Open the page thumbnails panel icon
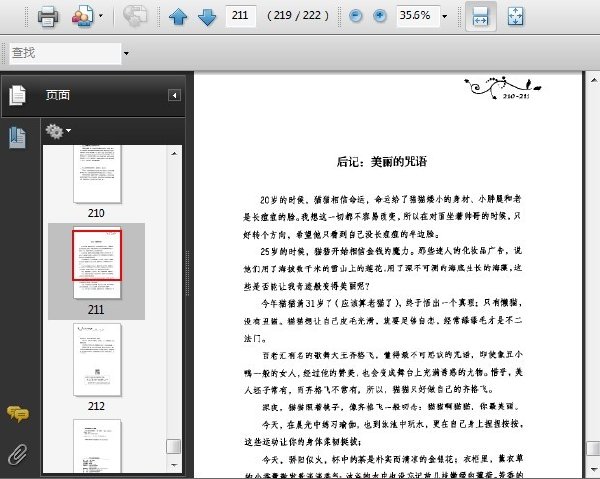This screenshot has height=479, width=600. [x=17, y=95]
